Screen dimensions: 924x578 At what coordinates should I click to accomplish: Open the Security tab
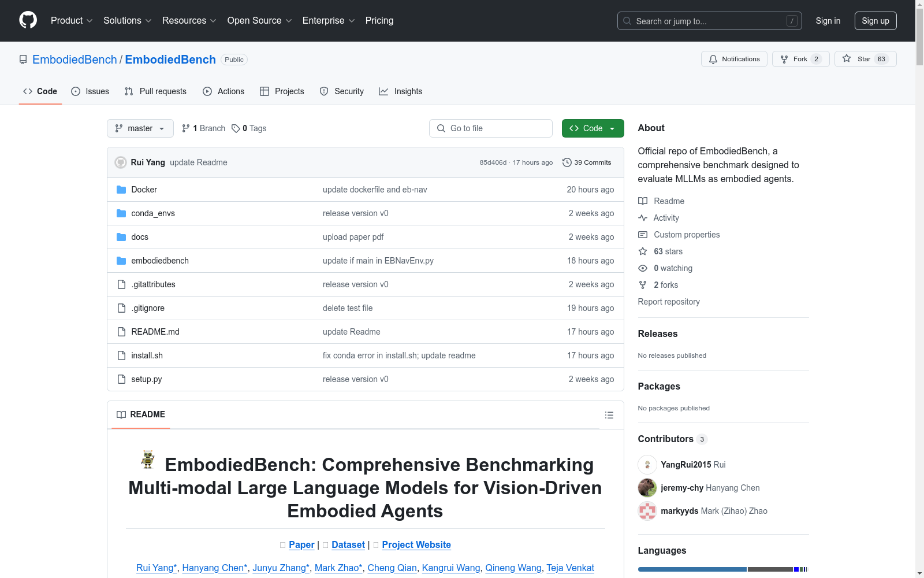[342, 91]
